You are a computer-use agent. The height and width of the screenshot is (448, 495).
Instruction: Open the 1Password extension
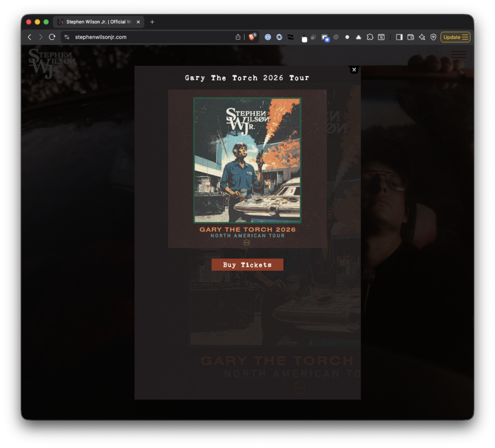267,37
